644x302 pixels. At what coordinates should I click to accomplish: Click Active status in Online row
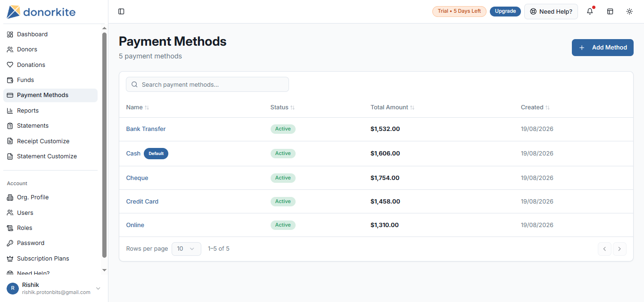click(283, 225)
